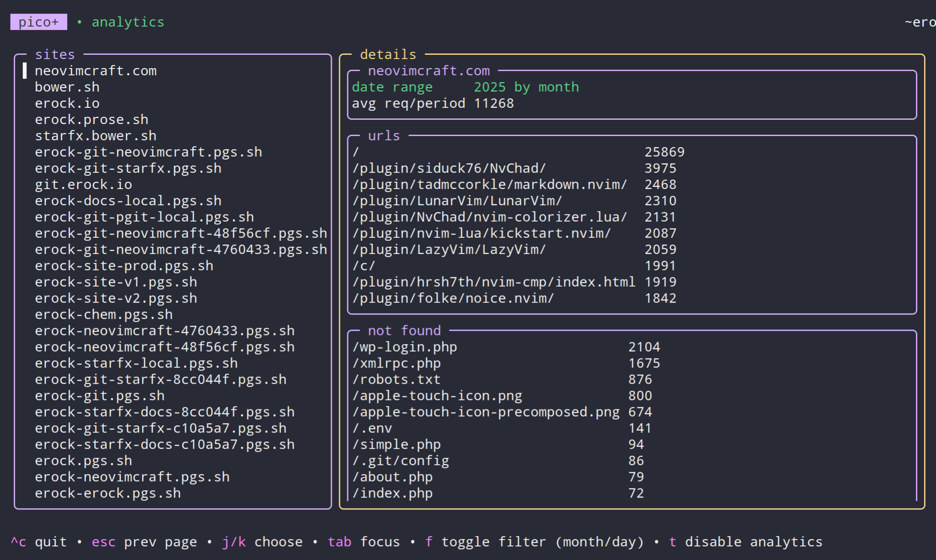Click the /wp-login.php not found row
This screenshot has width=936, height=560.
click(x=404, y=347)
